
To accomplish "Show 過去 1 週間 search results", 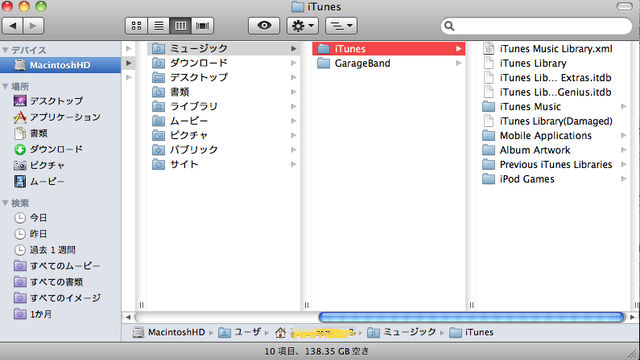I will (45, 250).
